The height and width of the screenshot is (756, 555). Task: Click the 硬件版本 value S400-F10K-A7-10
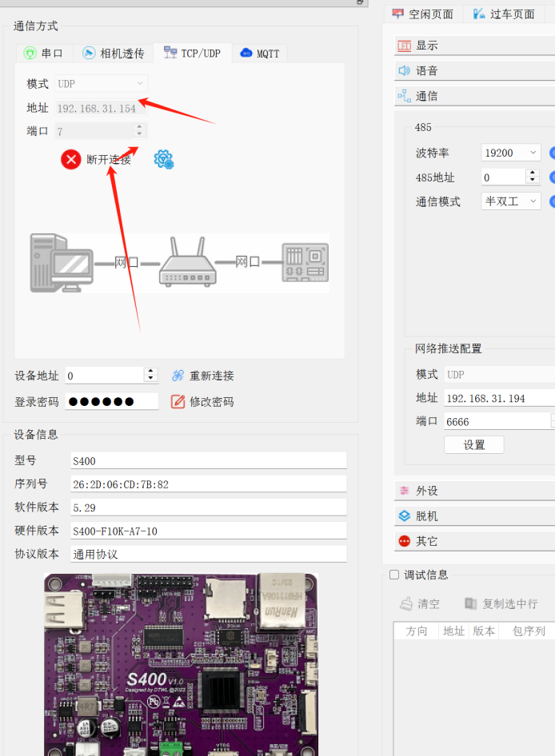[x=209, y=531]
